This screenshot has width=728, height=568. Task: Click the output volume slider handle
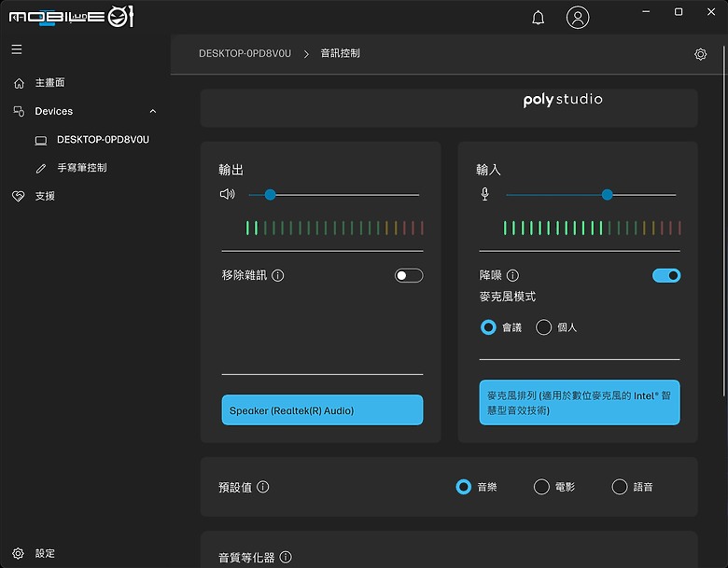[x=271, y=195]
